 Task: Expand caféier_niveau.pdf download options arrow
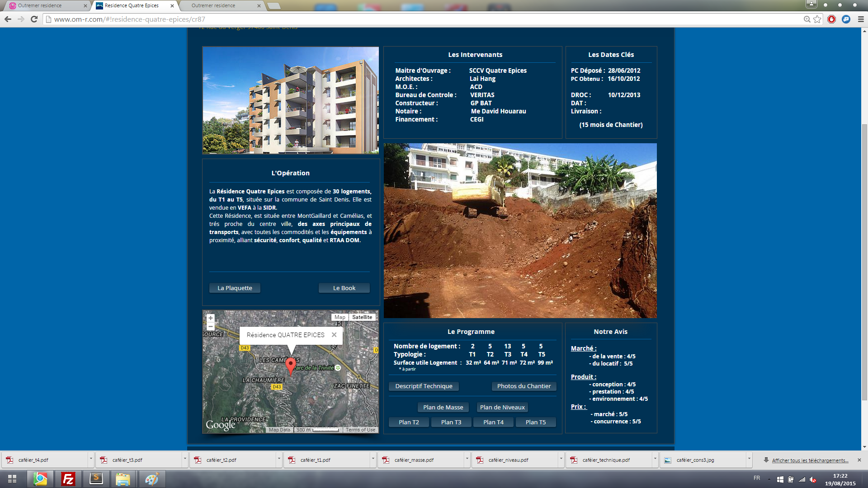561,459
